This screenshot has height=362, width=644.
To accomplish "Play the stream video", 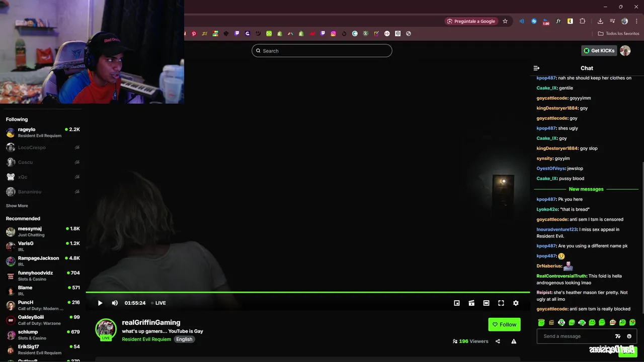I will 100,303.
